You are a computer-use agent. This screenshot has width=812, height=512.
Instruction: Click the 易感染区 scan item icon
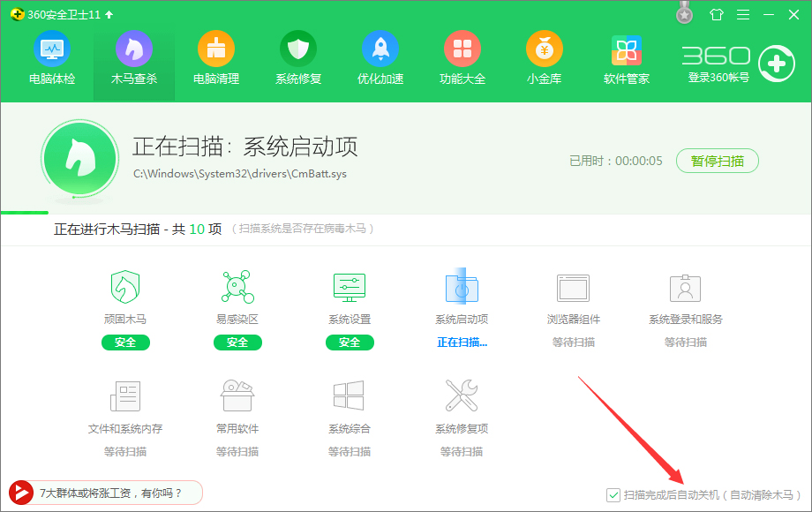coord(237,288)
